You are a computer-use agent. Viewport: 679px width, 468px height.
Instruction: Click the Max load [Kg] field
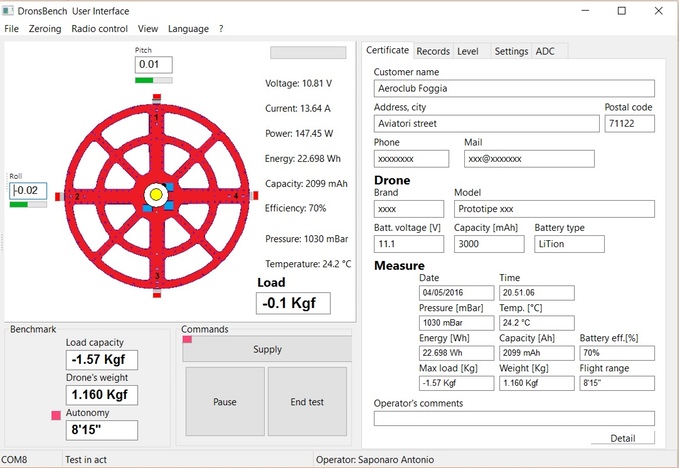[456, 383]
